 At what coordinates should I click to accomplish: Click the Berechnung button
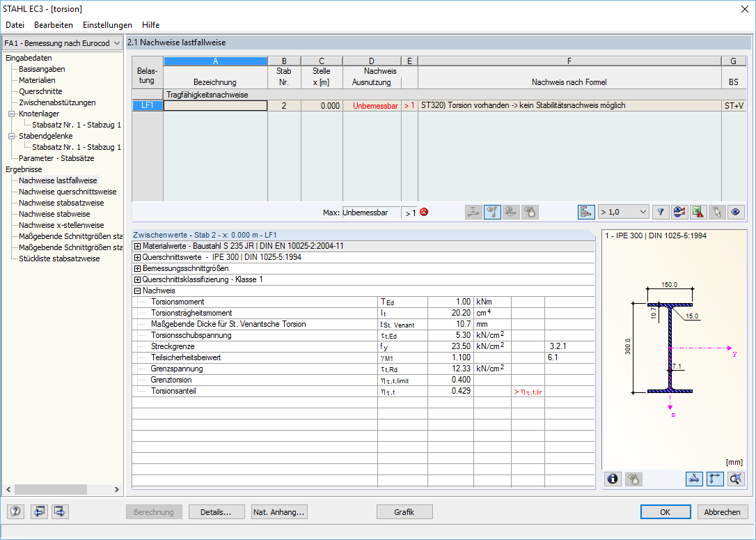(x=154, y=512)
